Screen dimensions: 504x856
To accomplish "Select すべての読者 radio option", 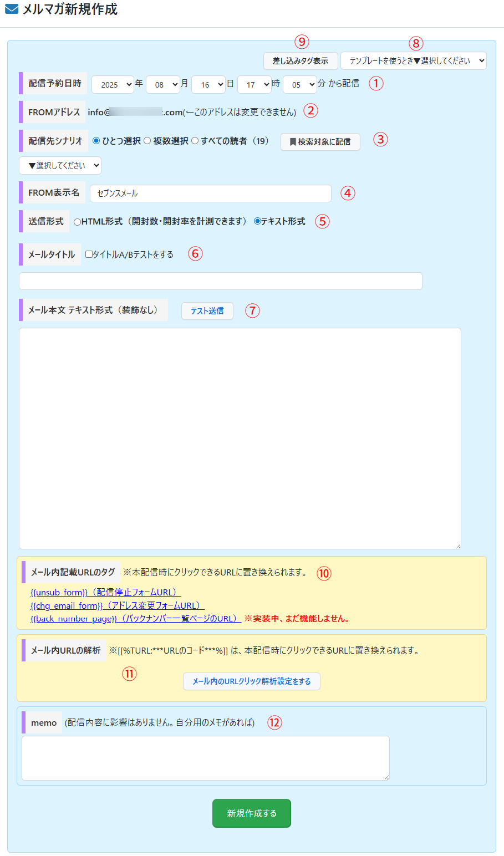I will point(195,141).
